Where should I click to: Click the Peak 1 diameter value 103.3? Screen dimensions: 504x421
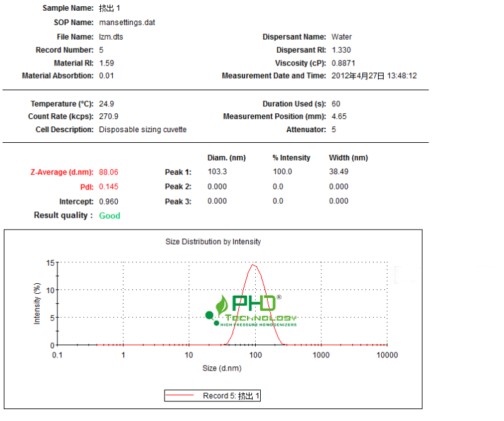click(x=217, y=172)
